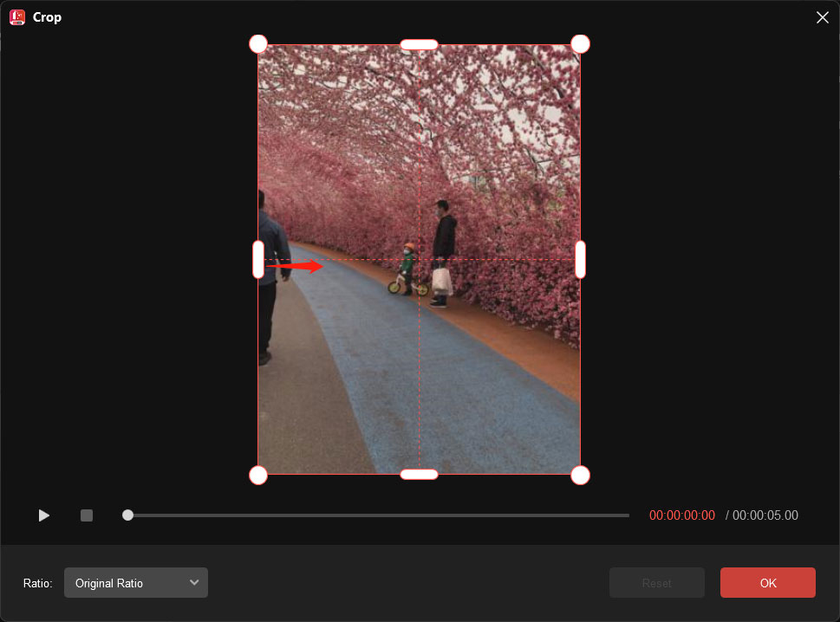This screenshot has height=622, width=840.
Task: Click the top-left crop corner handle
Action: (258, 44)
